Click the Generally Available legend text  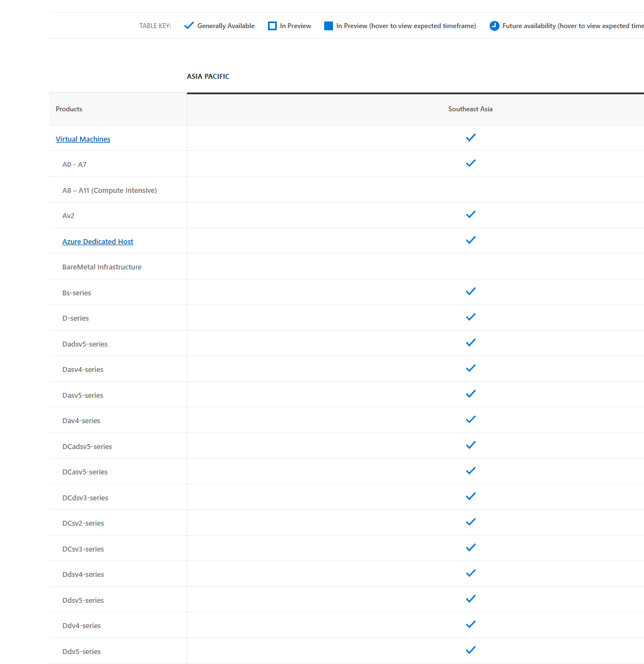[226, 26]
